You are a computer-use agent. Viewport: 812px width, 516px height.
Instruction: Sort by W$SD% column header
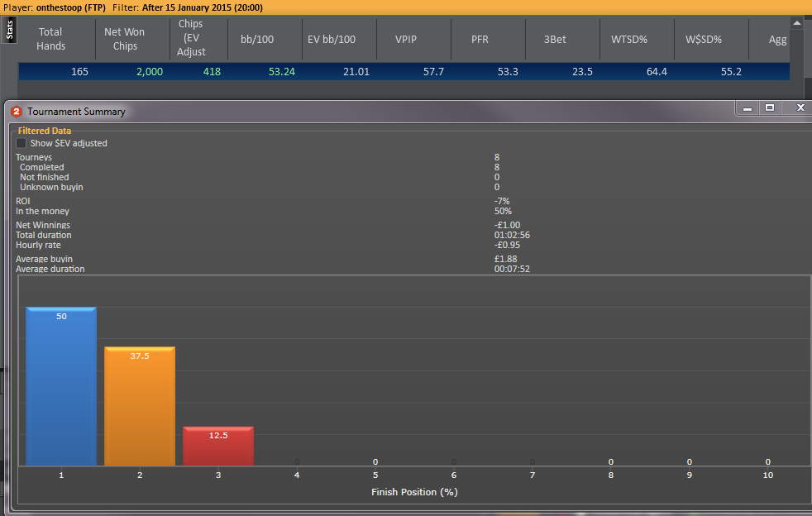[x=704, y=40]
